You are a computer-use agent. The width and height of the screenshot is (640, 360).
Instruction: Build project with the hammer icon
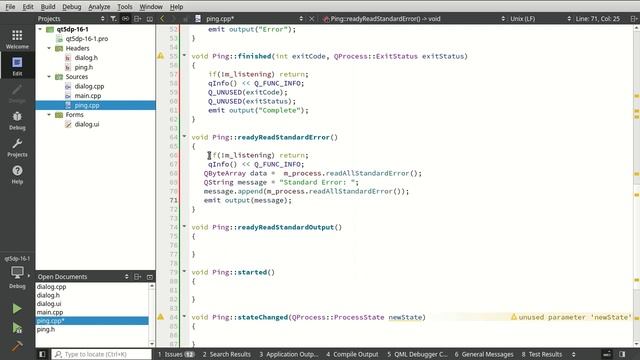click(x=17, y=346)
